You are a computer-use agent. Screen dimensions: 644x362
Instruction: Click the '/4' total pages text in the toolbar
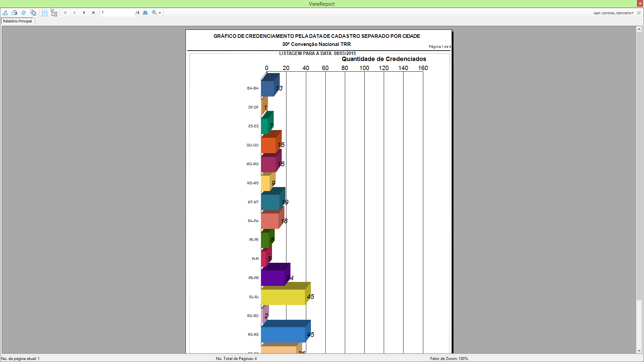click(137, 13)
